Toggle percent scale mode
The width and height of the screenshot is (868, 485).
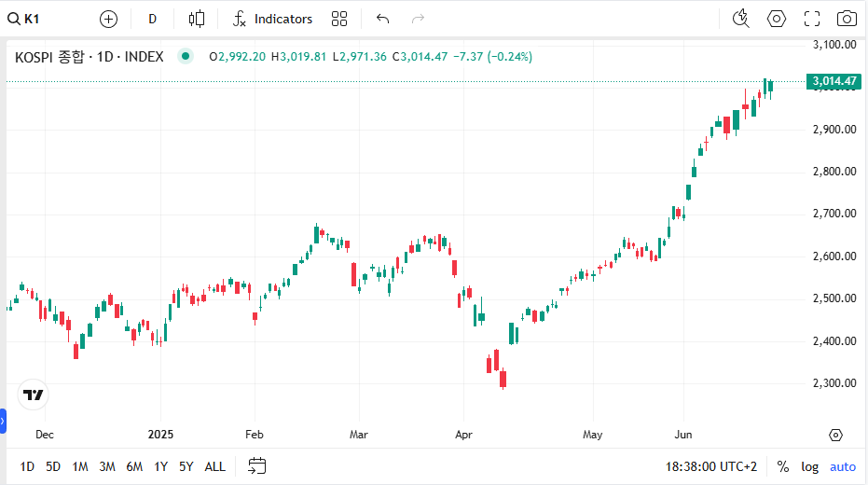click(x=783, y=466)
